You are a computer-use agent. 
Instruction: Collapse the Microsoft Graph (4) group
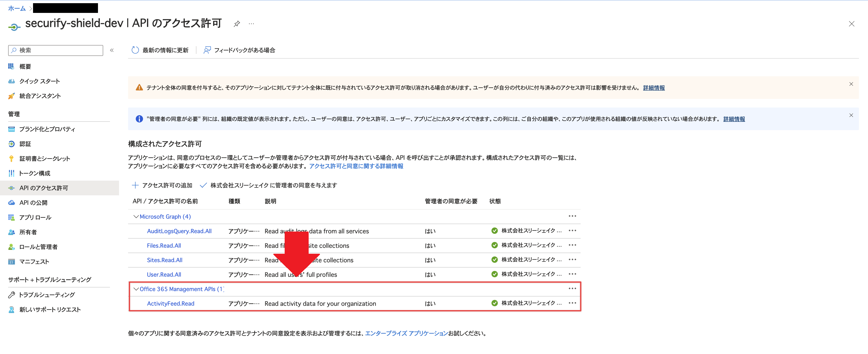click(136, 217)
